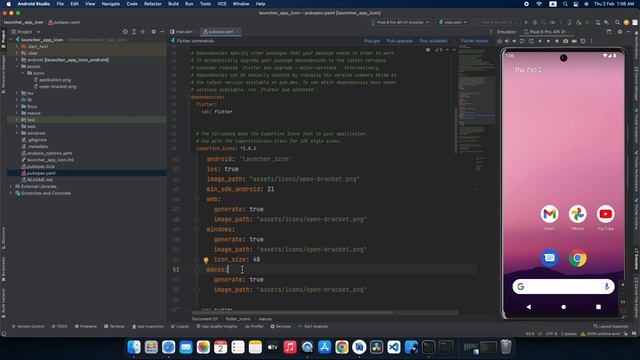Screen dimensions: 640x360
Task: Tap the emulator Home navigation circle
Action: click(564, 307)
